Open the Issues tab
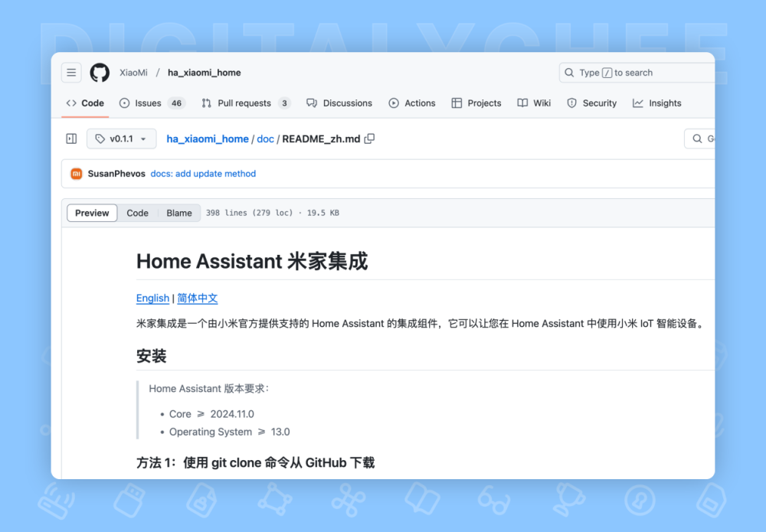Screen dimensions: 766x532 (152, 103)
